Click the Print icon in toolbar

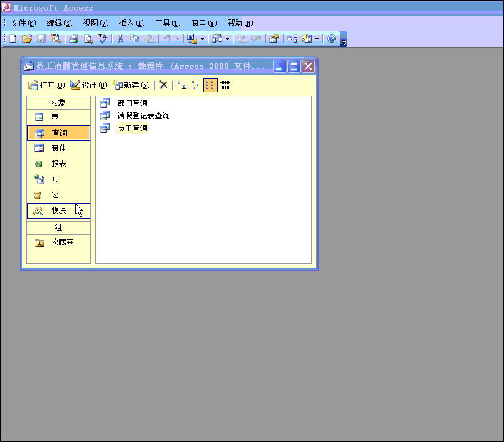(74, 39)
